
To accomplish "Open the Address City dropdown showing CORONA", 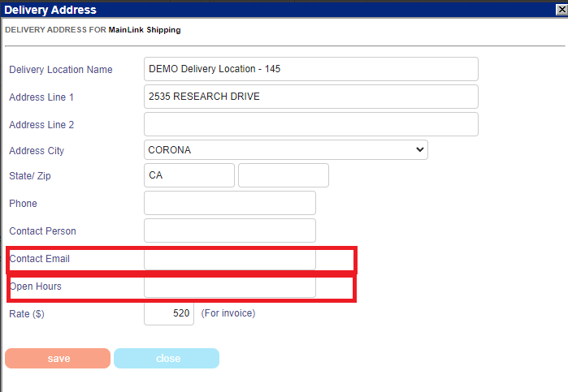I will (x=285, y=150).
